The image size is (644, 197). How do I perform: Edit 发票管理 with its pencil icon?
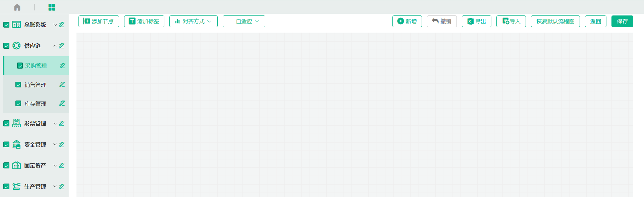(62, 123)
